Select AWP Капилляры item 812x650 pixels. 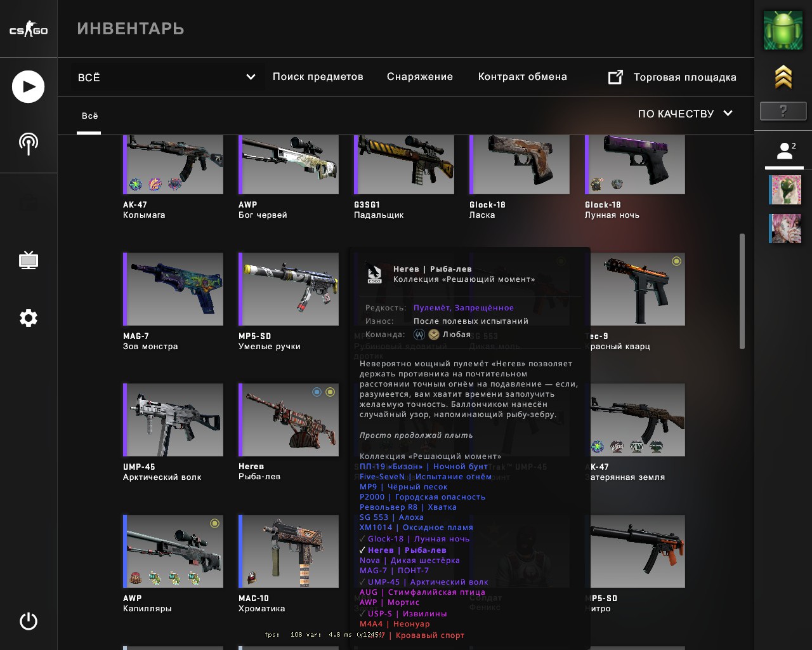(173, 551)
